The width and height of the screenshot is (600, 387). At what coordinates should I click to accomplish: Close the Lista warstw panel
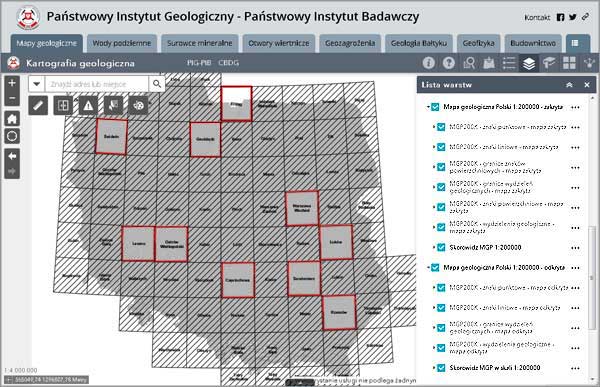point(587,85)
